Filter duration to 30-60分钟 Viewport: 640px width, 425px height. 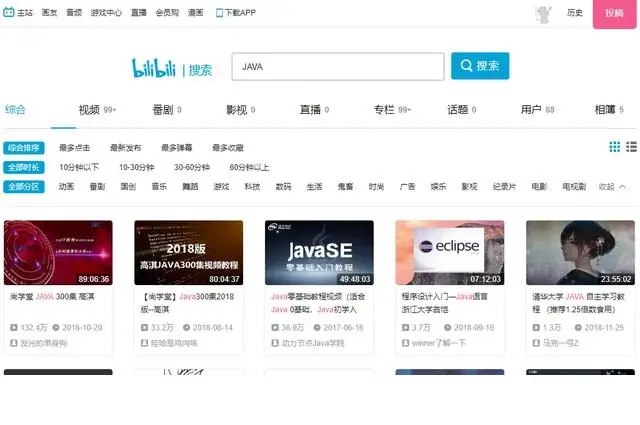click(x=192, y=167)
